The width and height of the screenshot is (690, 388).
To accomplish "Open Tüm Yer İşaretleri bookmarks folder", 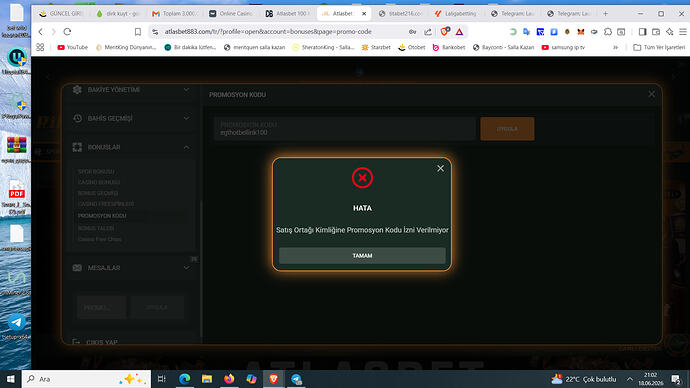I will click(x=659, y=47).
